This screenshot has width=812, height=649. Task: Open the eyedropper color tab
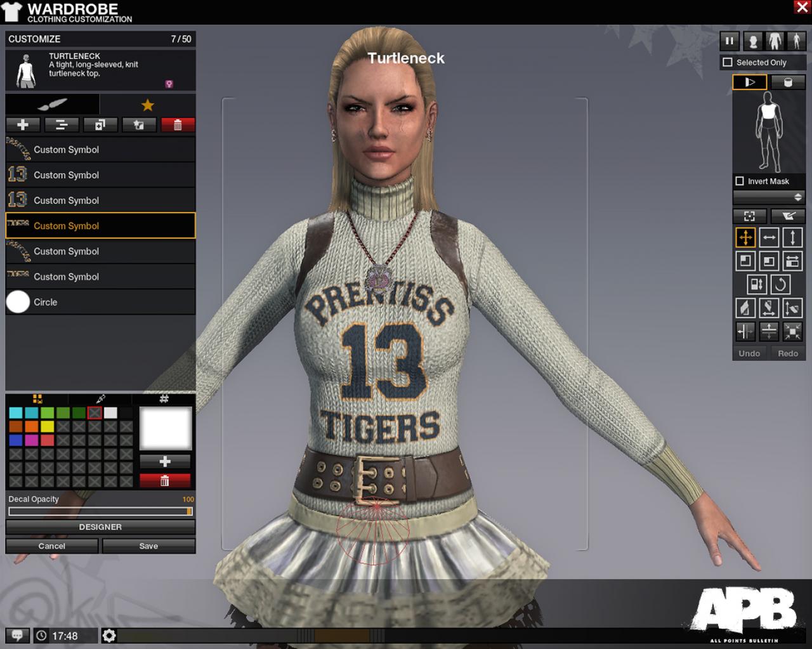point(100,398)
